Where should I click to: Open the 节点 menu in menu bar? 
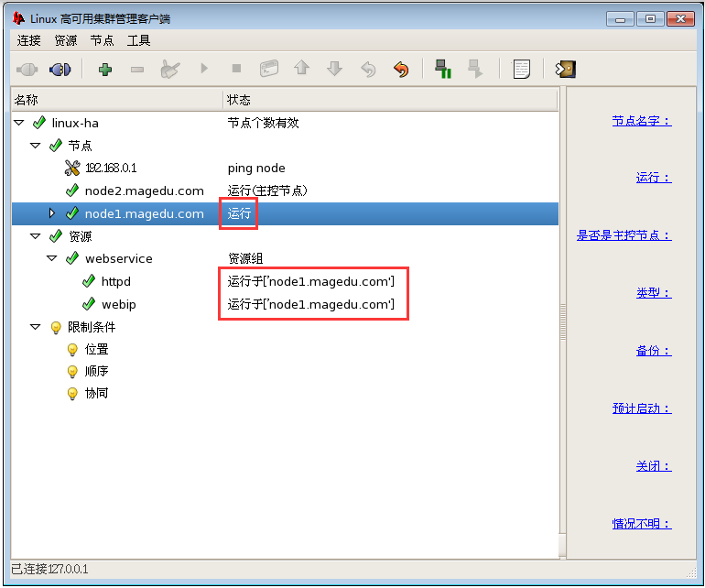click(102, 40)
